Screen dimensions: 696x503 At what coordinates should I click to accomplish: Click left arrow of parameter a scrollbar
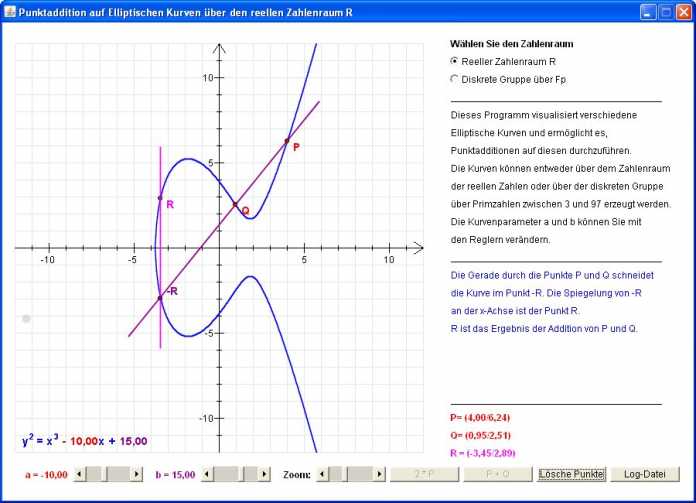click(x=80, y=474)
